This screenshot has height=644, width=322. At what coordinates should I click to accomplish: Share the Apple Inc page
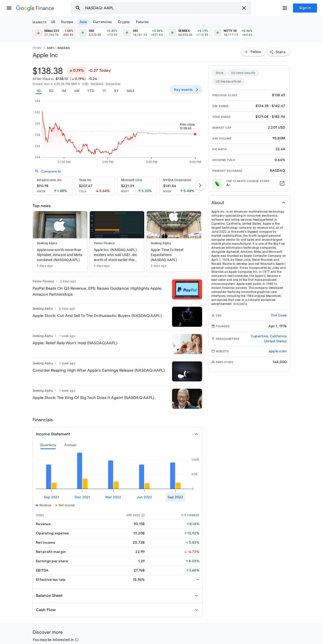(278, 52)
